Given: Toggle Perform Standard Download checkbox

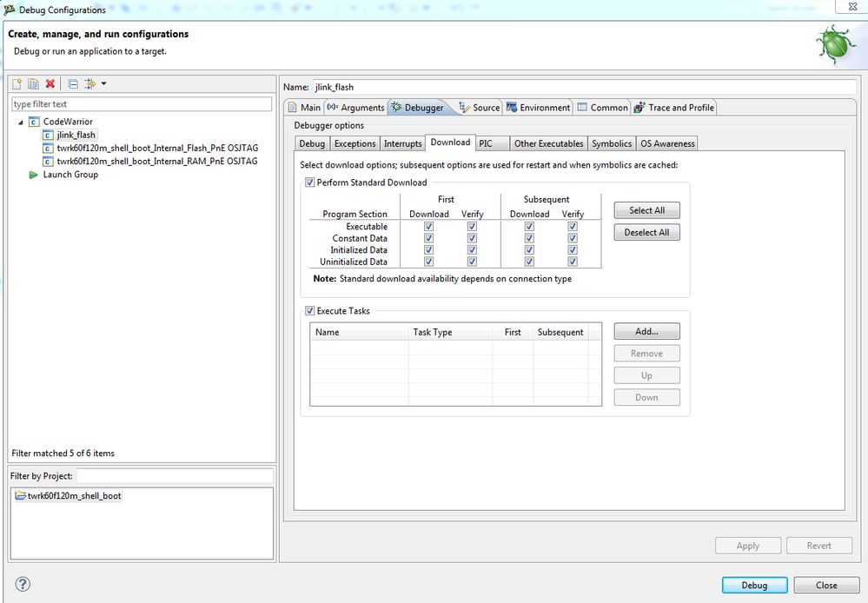Looking at the screenshot, I should (x=310, y=182).
